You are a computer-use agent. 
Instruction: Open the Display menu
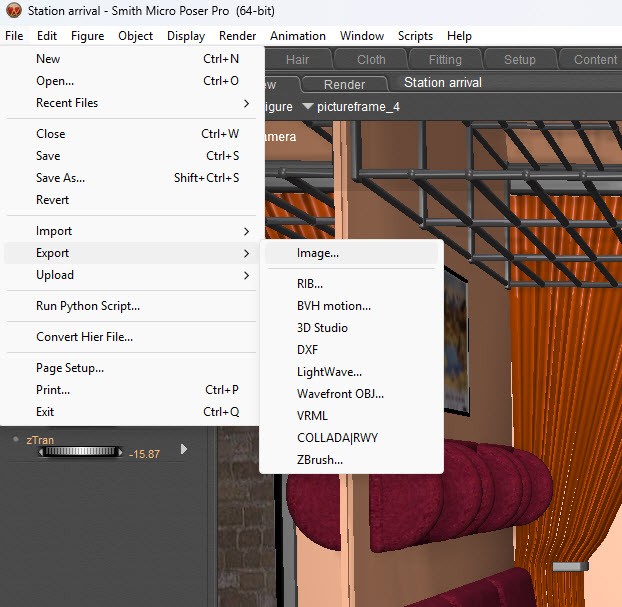[x=186, y=36]
